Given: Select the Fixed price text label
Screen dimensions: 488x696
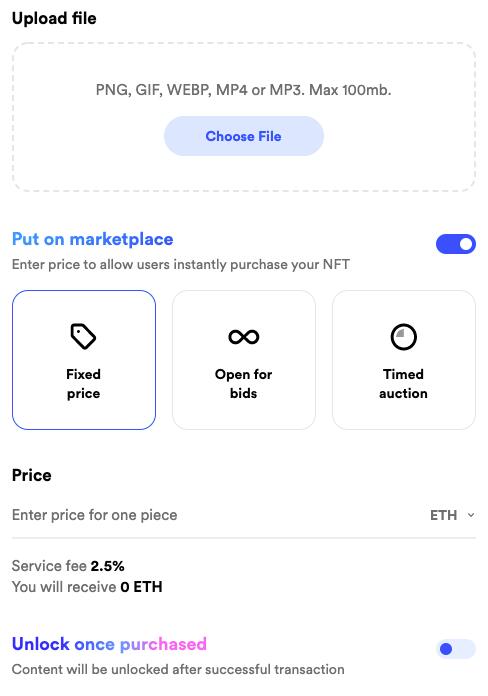Looking at the screenshot, I should point(83,384).
